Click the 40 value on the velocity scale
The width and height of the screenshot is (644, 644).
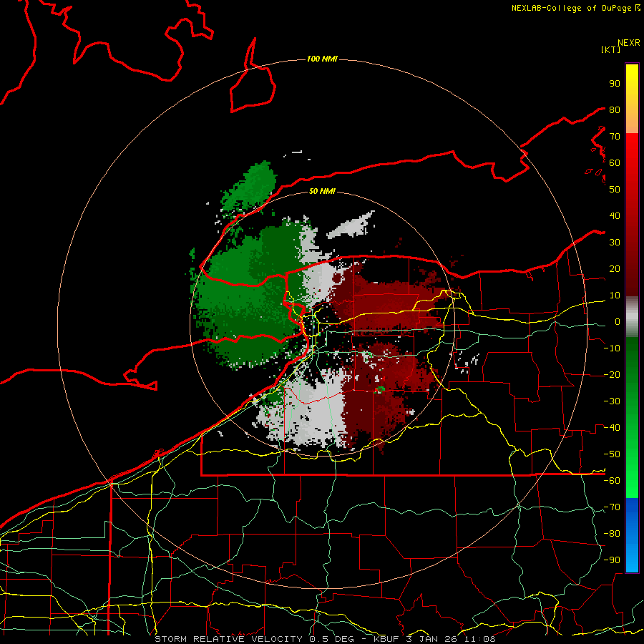[615, 215]
